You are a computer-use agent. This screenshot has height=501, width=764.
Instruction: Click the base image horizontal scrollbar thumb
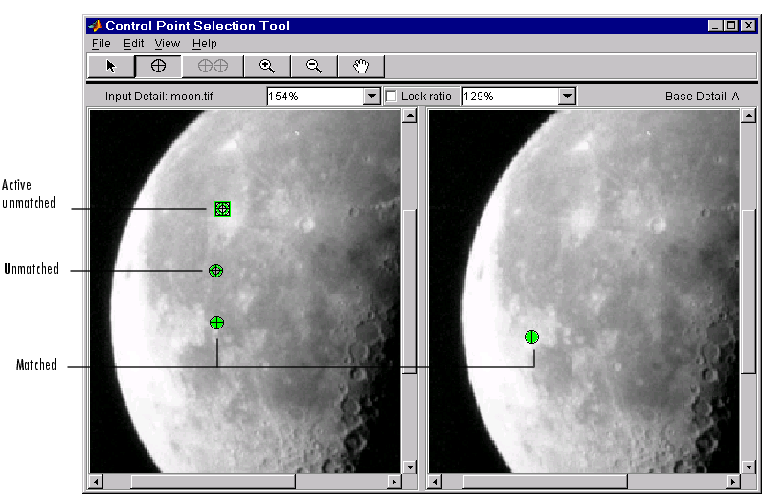(545, 482)
